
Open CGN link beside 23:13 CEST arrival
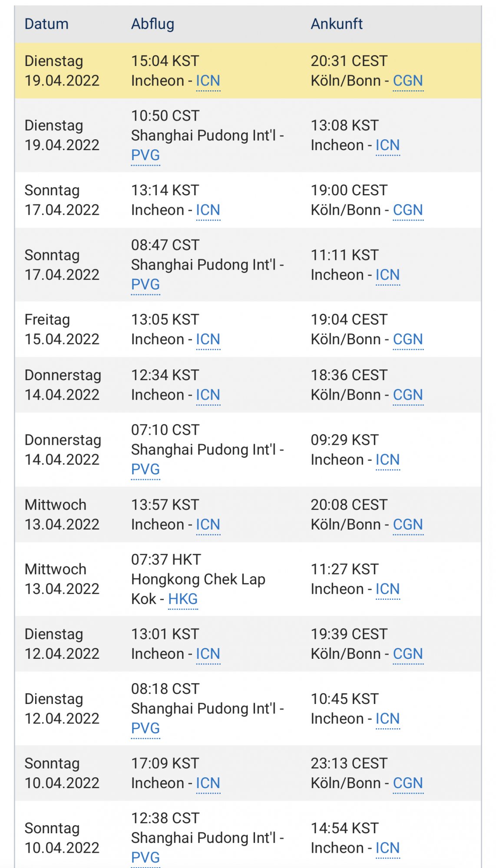[x=408, y=783]
